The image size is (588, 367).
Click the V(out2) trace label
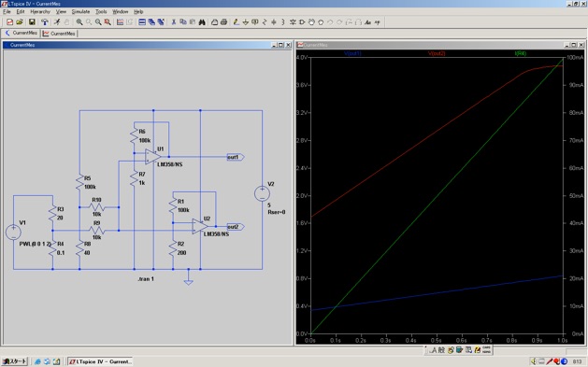point(437,53)
